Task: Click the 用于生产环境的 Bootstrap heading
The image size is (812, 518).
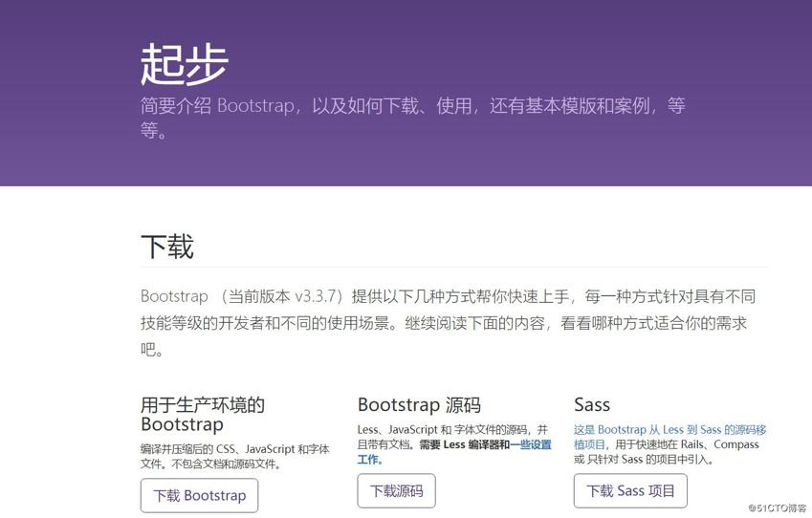Action: coord(203,414)
